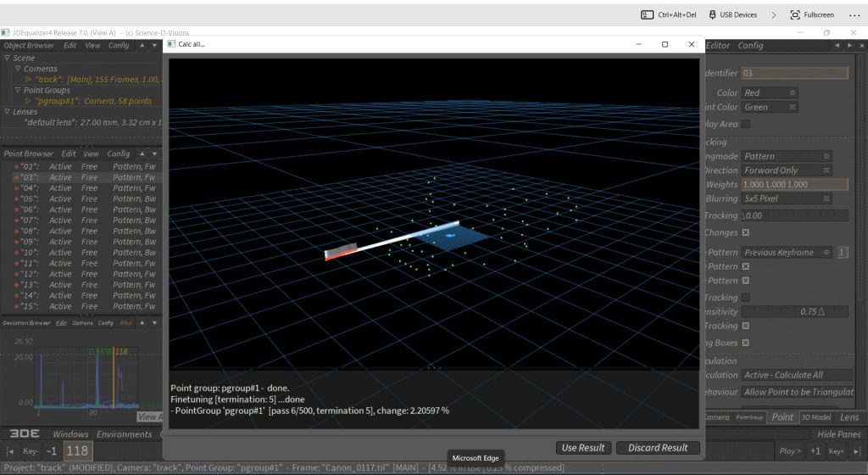This screenshot has width=868, height=475.
Task: Click the Editor panel left arrow icon
Action: coord(837,46)
